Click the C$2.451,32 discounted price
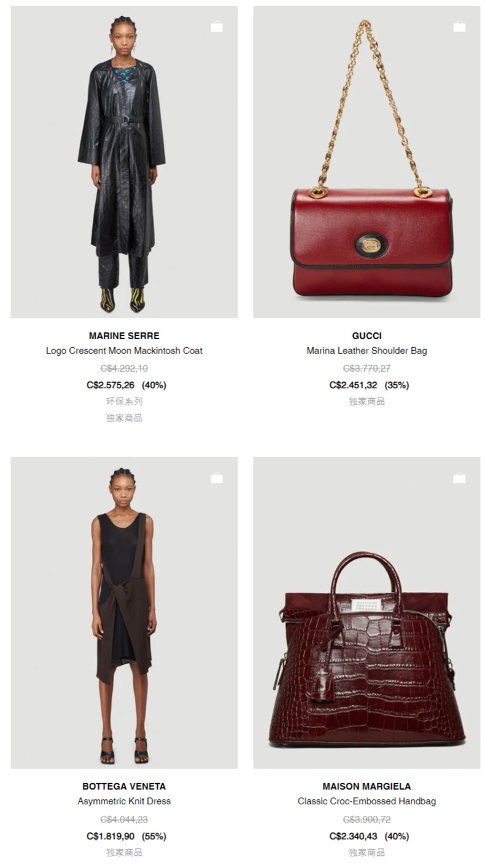The height and width of the screenshot is (868, 485). pos(353,385)
